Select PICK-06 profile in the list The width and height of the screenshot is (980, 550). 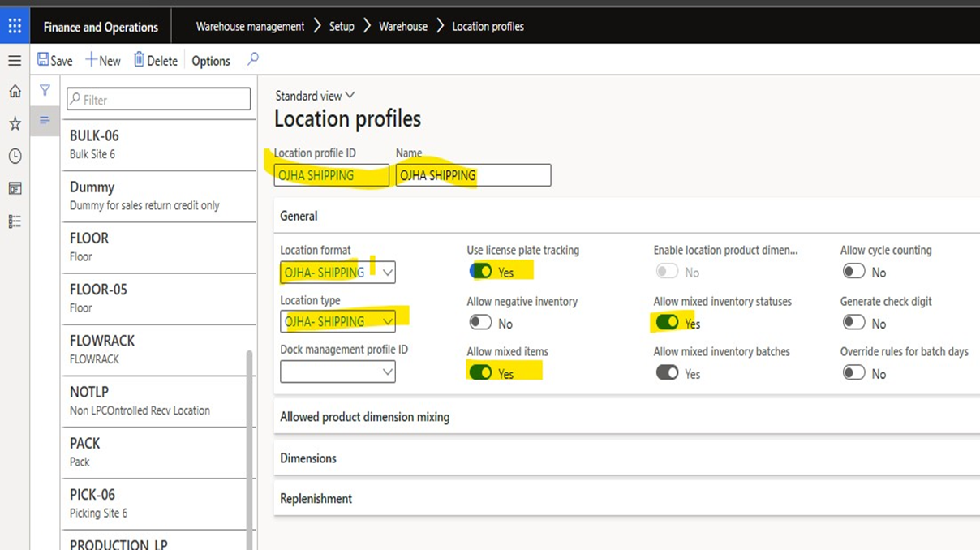[159, 503]
